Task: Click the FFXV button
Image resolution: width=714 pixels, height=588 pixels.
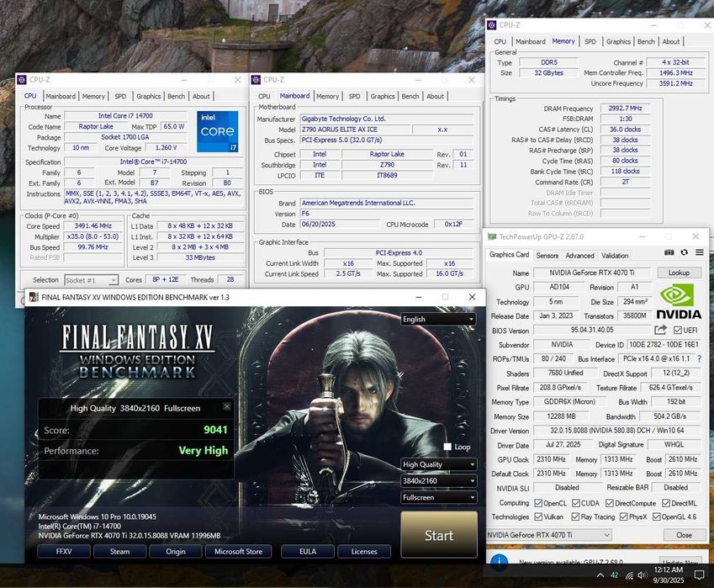Action: [x=64, y=551]
